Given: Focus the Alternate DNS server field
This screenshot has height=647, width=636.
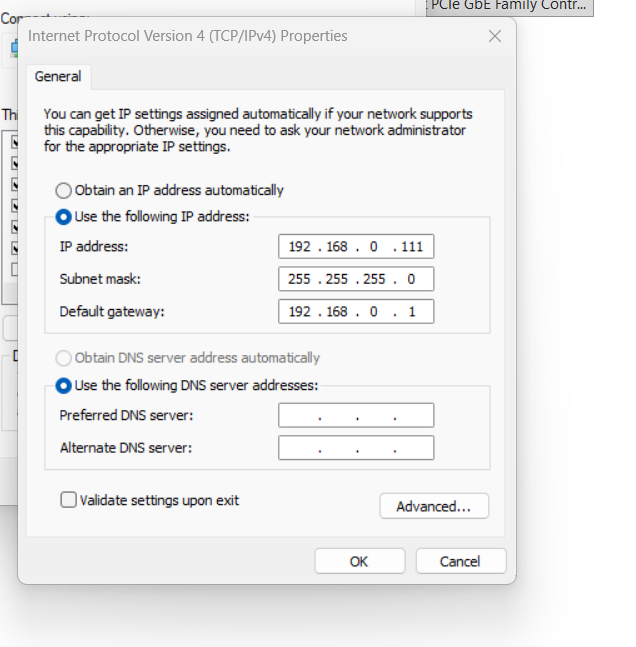Looking at the screenshot, I should coord(356,447).
